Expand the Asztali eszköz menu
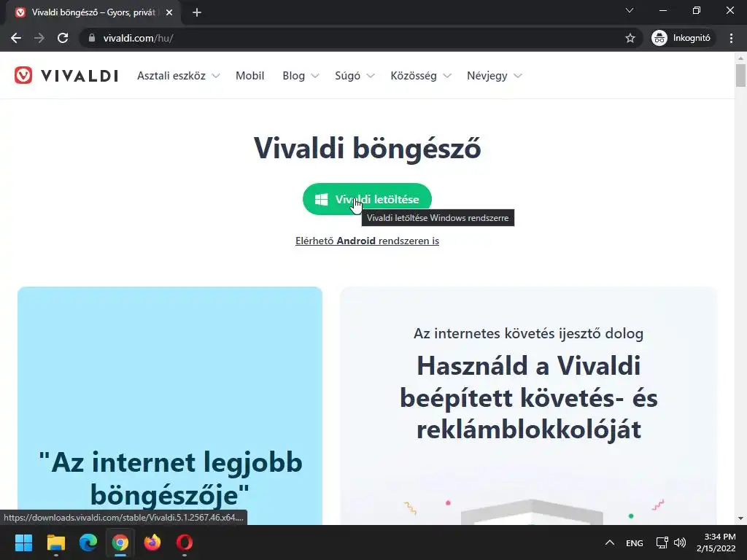The height and width of the screenshot is (560, 747). 179,76
